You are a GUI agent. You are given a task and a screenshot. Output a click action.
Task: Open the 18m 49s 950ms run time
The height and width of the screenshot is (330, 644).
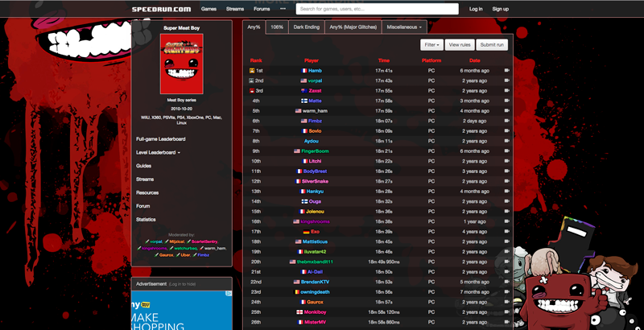point(384,262)
